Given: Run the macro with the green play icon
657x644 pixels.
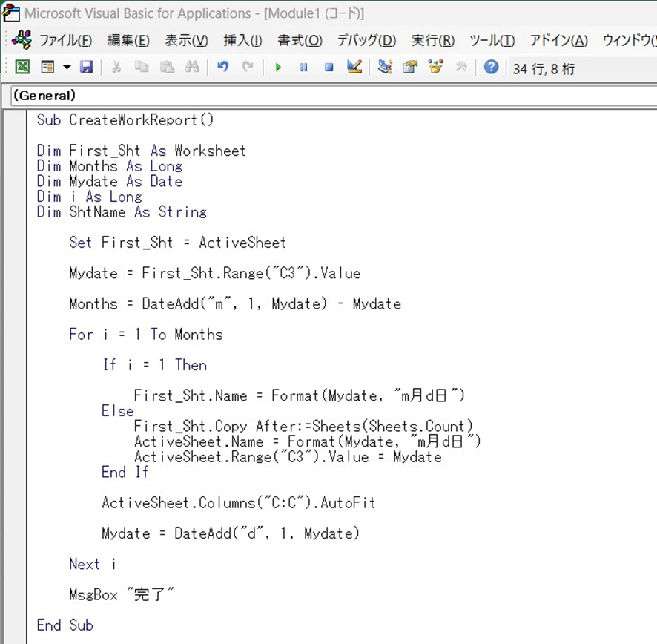Looking at the screenshot, I should point(278,68).
